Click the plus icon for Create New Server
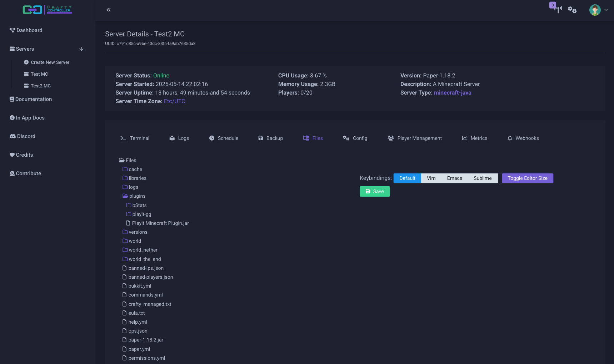Screen dimensions: 614x364 coord(26,62)
